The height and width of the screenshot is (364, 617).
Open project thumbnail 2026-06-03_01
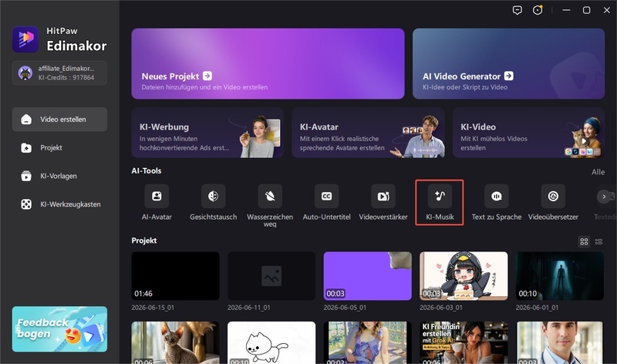click(x=464, y=276)
